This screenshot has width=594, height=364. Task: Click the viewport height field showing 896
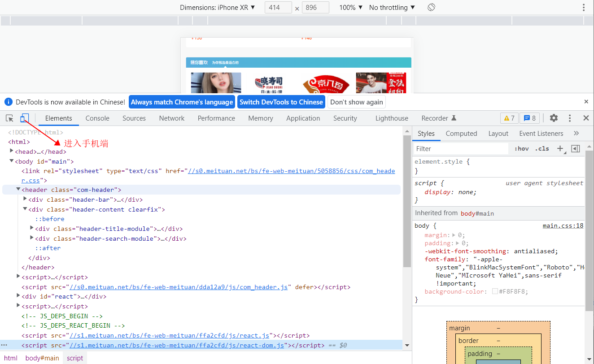click(315, 7)
